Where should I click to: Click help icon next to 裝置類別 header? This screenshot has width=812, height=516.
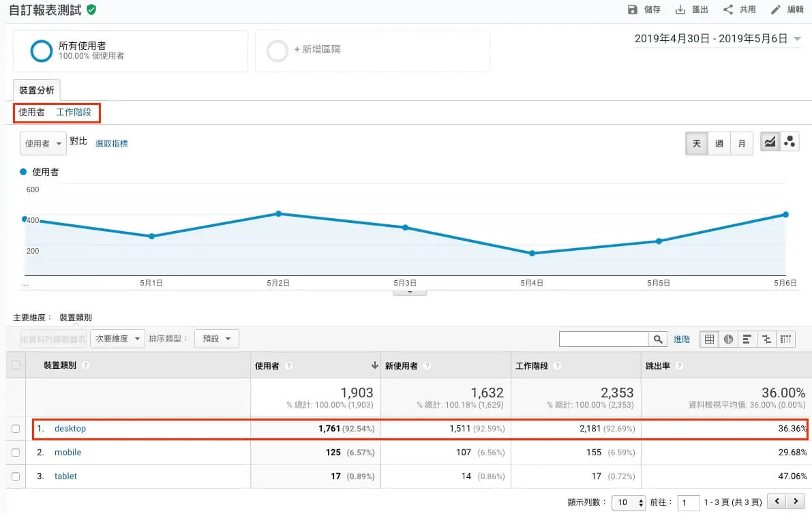(86, 365)
